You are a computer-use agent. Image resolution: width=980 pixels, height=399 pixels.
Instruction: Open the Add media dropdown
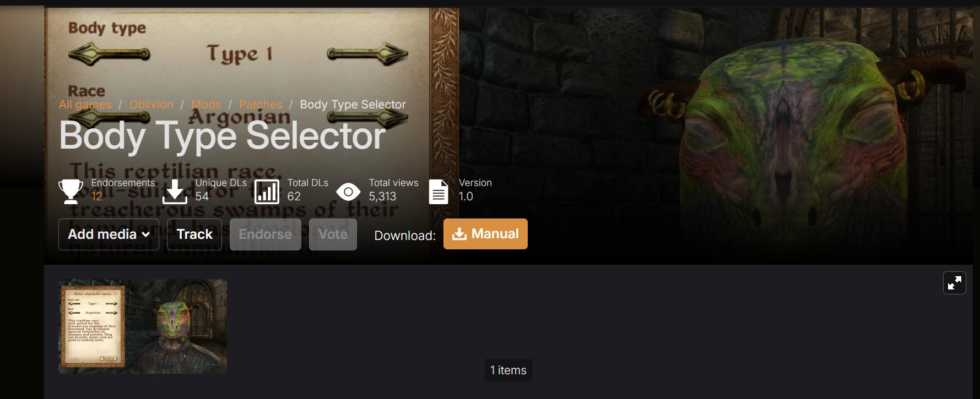coord(109,234)
